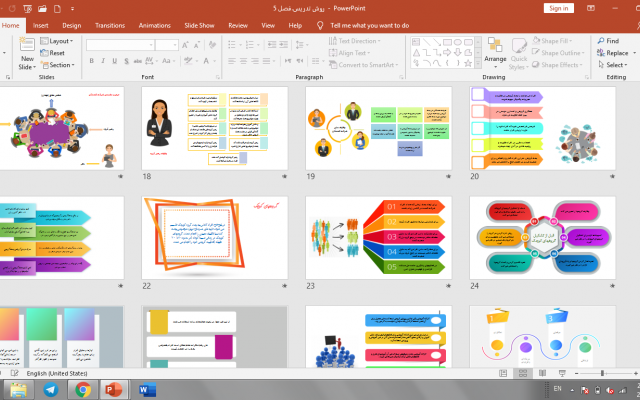Click the Font Color icon

click(x=207, y=61)
